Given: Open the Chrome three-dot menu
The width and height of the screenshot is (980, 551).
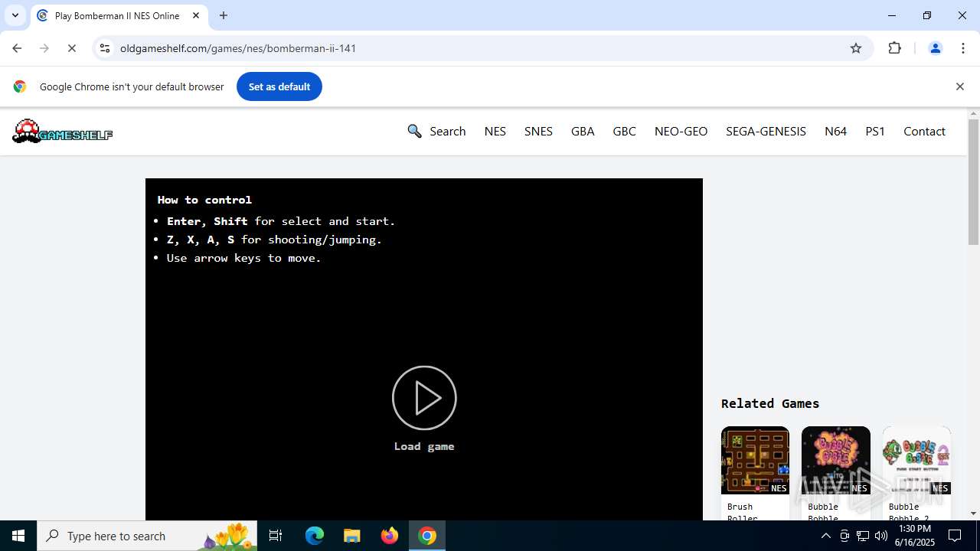Looking at the screenshot, I should (x=963, y=48).
